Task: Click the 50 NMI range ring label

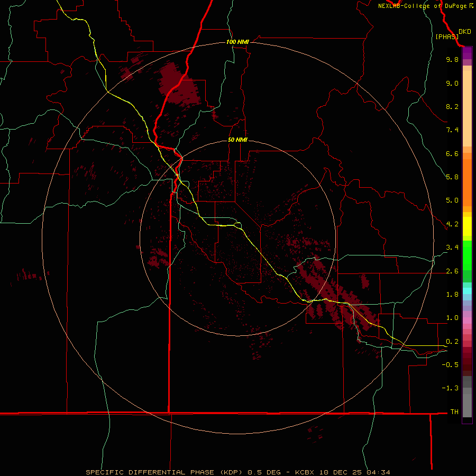Action: tap(237, 140)
